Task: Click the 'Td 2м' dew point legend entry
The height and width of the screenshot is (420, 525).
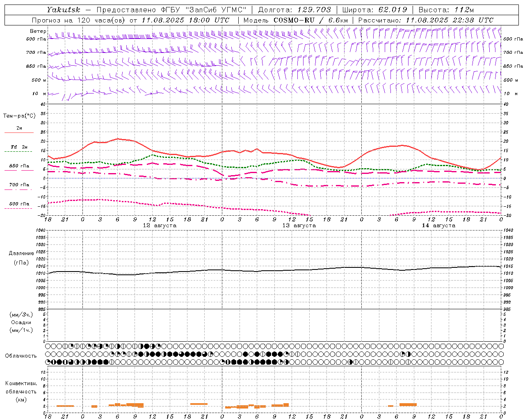Action: pos(19,147)
